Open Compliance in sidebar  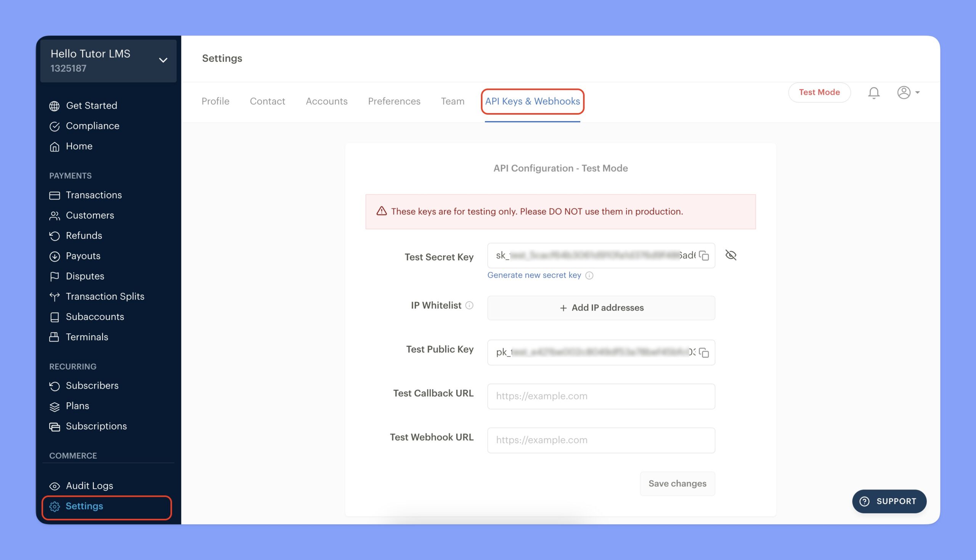pyautogui.click(x=92, y=126)
